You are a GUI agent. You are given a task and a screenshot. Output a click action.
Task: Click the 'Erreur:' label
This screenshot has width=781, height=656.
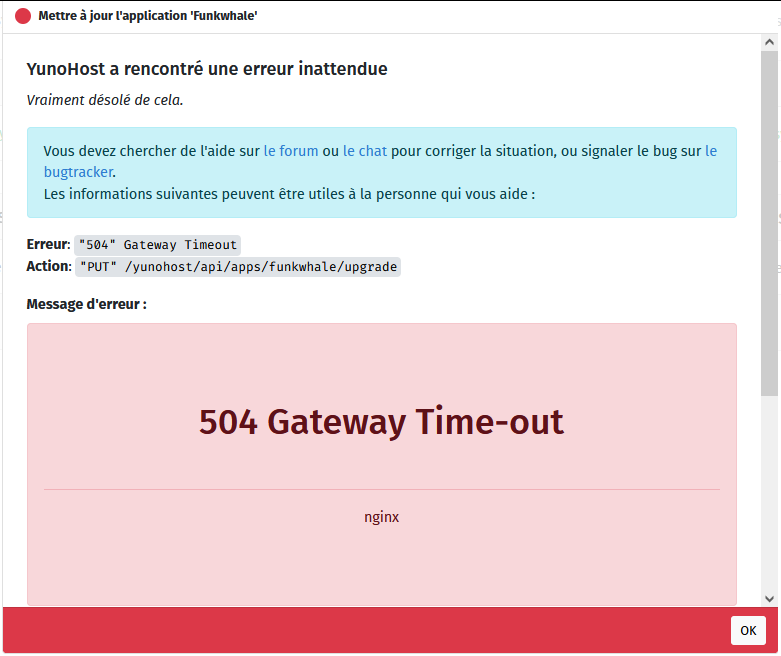[48, 245]
